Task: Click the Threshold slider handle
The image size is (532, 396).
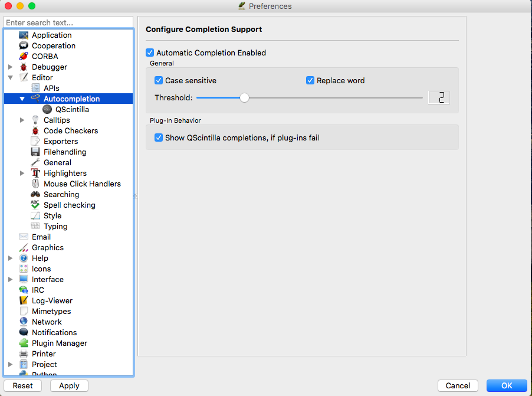Action: pyautogui.click(x=244, y=98)
